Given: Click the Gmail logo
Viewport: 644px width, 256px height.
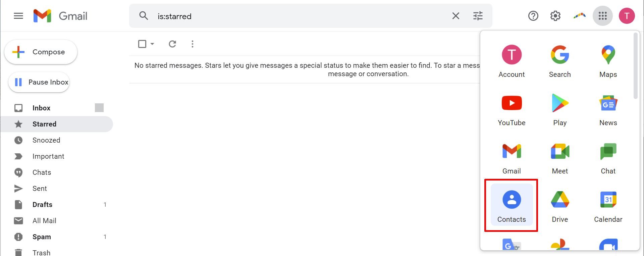Looking at the screenshot, I should pyautogui.click(x=60, y=16).
